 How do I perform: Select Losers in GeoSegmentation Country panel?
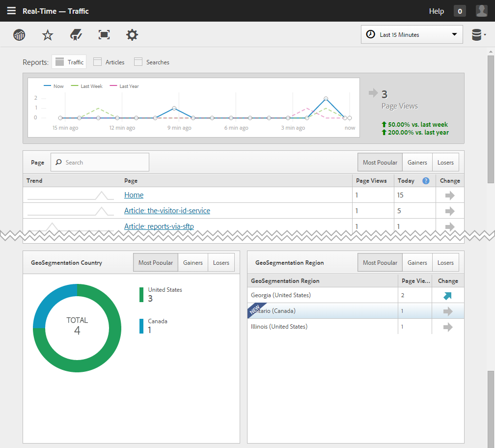coord(221,263)
